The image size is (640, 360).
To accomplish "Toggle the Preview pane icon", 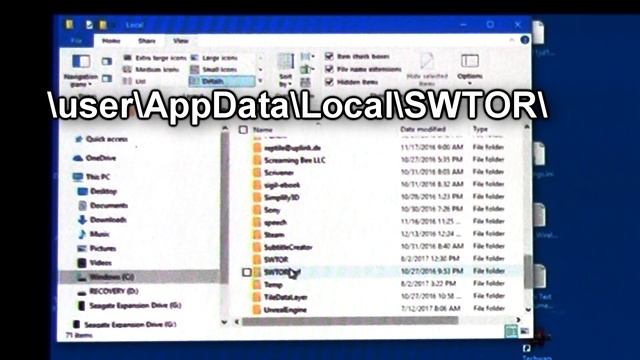I will coord(107,61).
